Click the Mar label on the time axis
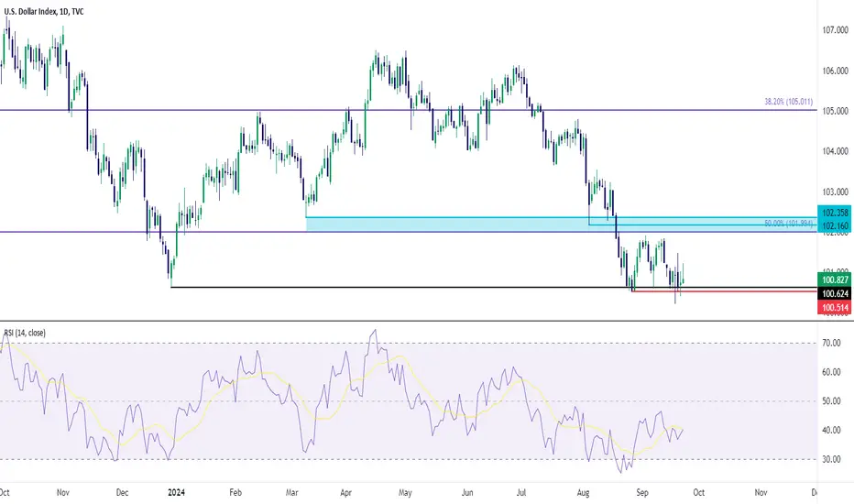Screen dimensions: 854x504 pyautogui.click(x=292, y=493)
